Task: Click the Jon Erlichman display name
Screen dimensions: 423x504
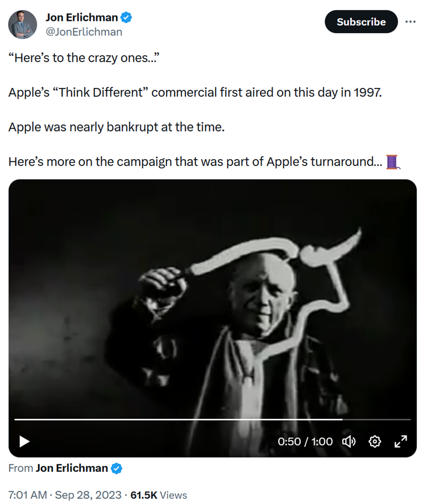Action: pyautogui.click(x=82, y=17)
